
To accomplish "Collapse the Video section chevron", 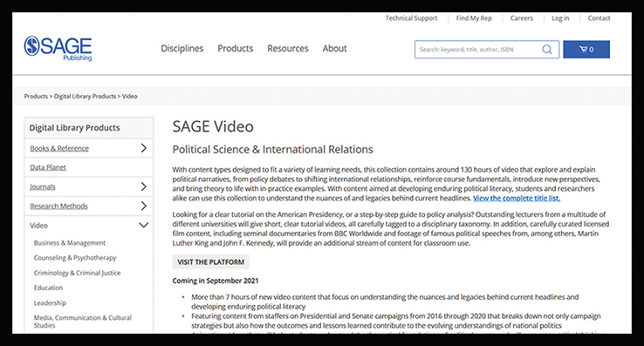I will pos(143,225).
